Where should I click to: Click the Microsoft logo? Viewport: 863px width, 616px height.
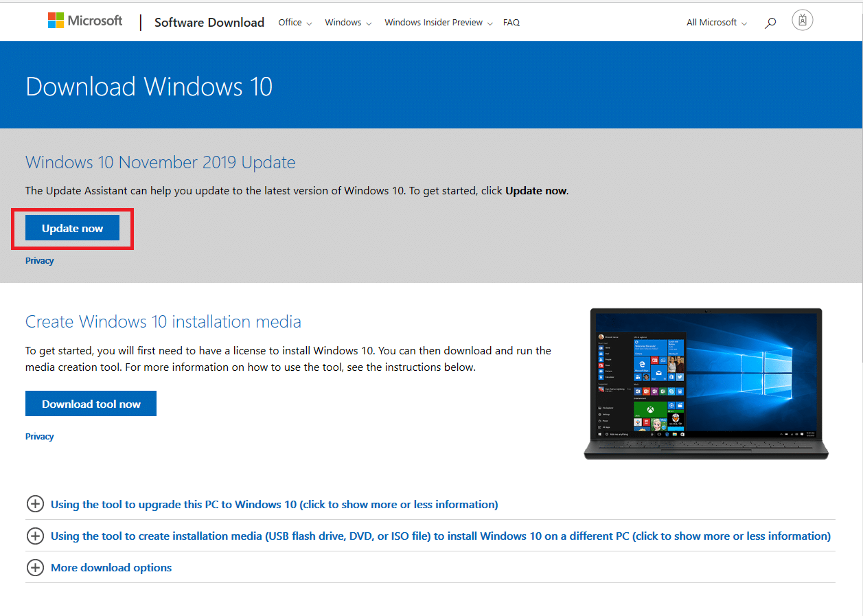point(85,21)
